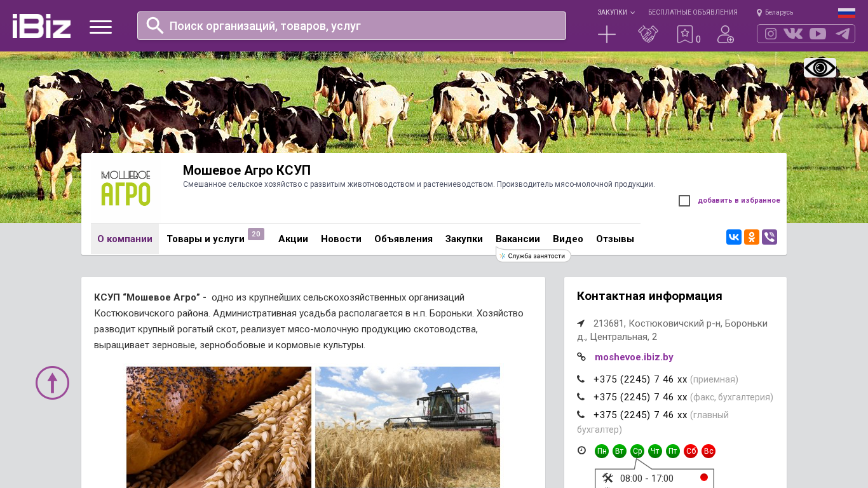Open iBiz Instagram page
868x488 pixels.
771,34
